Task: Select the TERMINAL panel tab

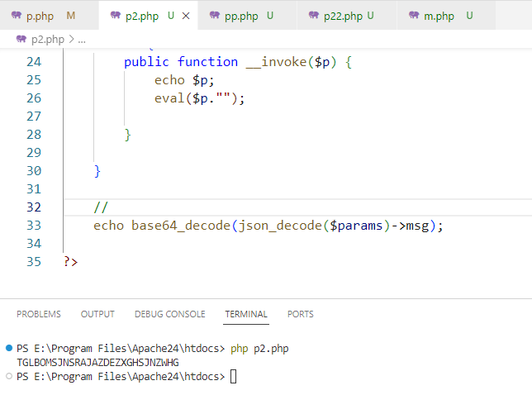Action: click(x=246, y=314)
